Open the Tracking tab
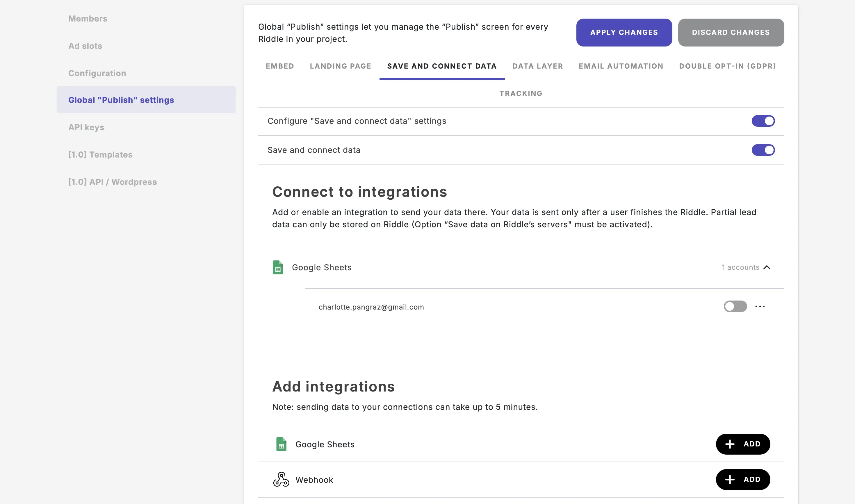The height and width of the screenshot is (504, 855). [521, 93]
